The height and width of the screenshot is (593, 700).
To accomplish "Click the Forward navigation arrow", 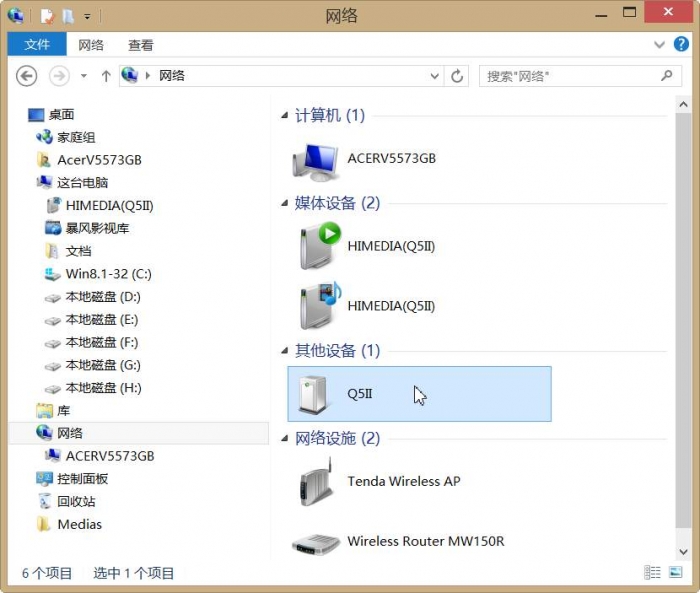I will [x=59, y=76].
